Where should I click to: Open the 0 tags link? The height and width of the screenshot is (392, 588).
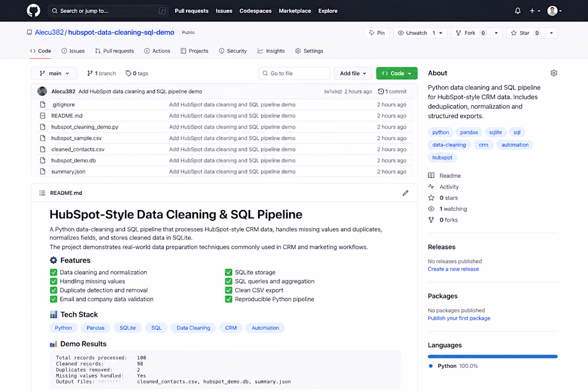[137, 73]
